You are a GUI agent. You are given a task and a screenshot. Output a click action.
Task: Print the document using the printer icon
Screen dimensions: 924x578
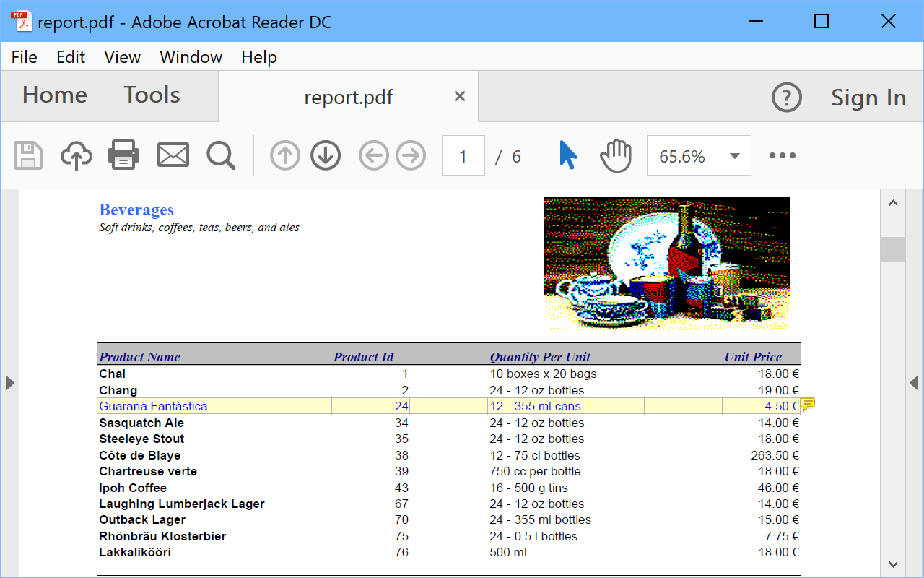pos(123,155)
